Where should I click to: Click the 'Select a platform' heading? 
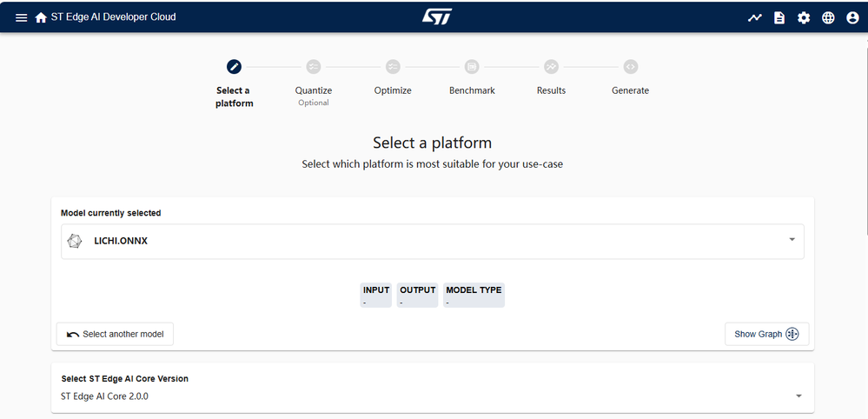tap(433, 143)
